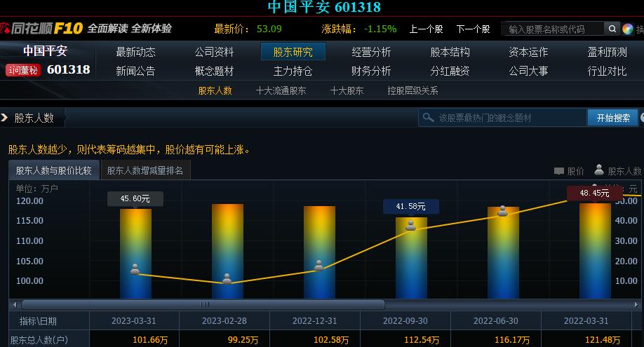Click the -1.15% change value
Screen dimensions: 644x347
[x=380, y=29]
